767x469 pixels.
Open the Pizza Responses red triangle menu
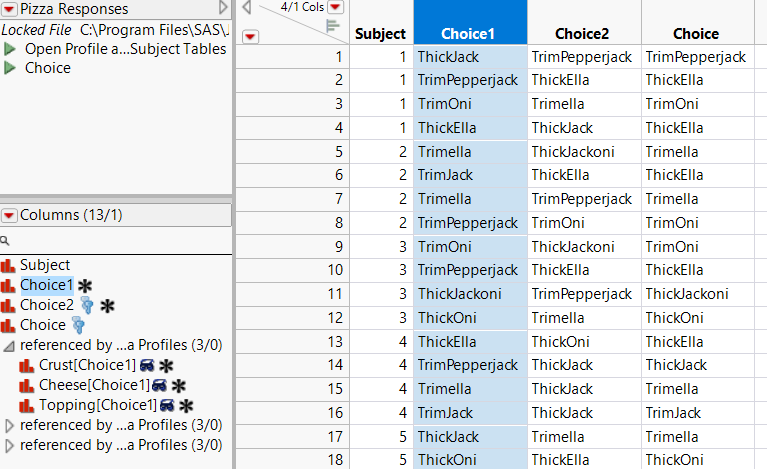[9, 8]
